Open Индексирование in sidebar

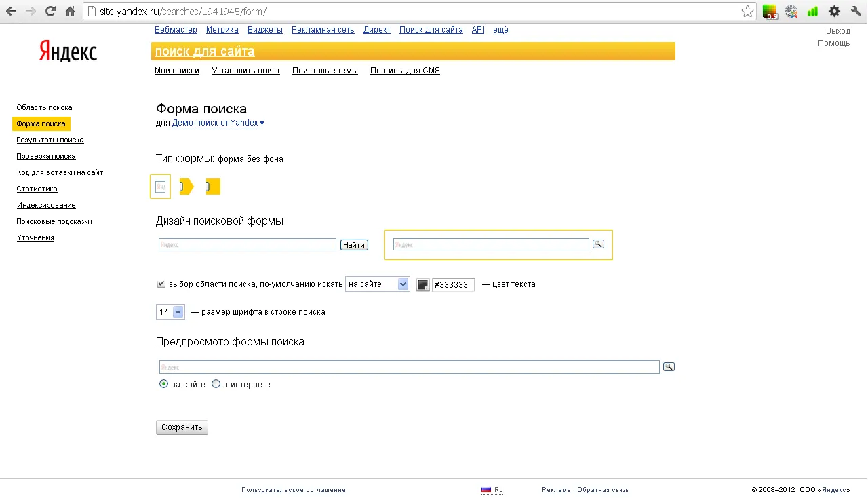(x=46, y=205)
